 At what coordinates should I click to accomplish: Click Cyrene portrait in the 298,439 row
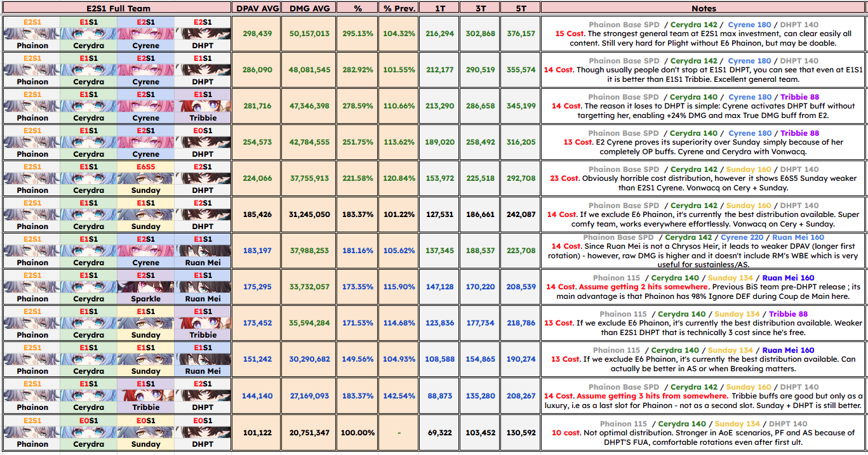click(x=145, y=34)
